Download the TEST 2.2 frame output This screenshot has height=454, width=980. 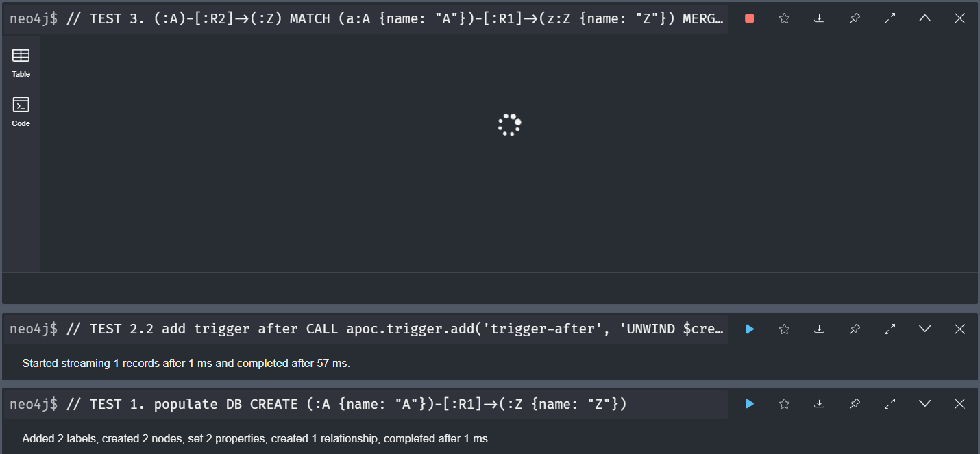819,329
